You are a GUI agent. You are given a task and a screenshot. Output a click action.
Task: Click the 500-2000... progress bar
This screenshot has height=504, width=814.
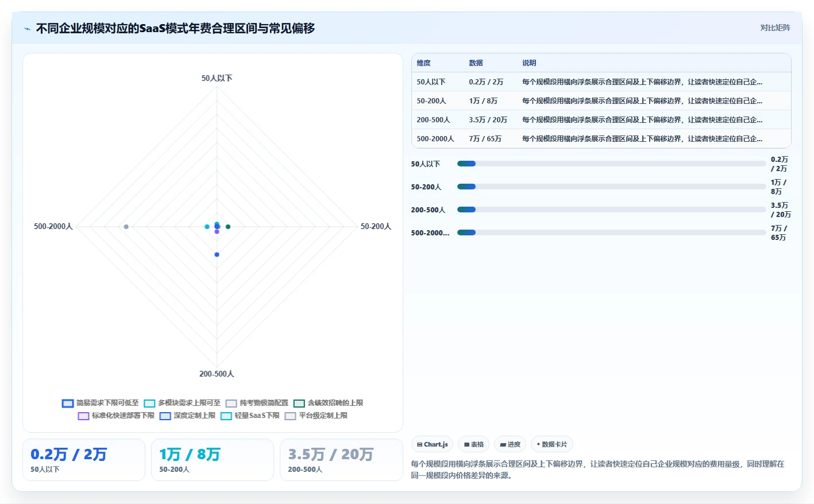[612, 232]
